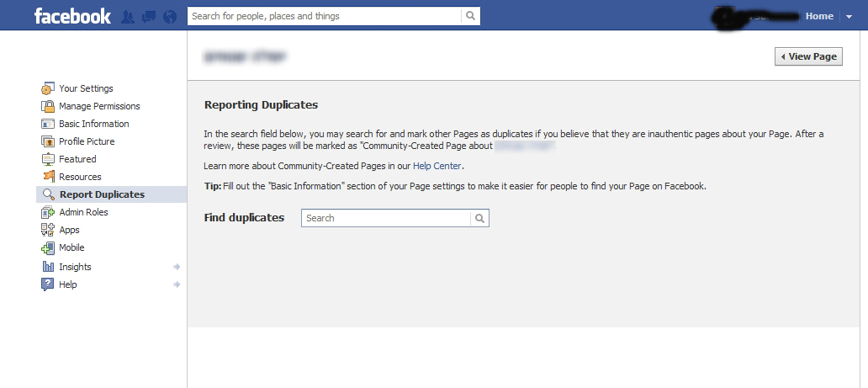
Task: Click the Resources icon
Action: tap(48, 177)
